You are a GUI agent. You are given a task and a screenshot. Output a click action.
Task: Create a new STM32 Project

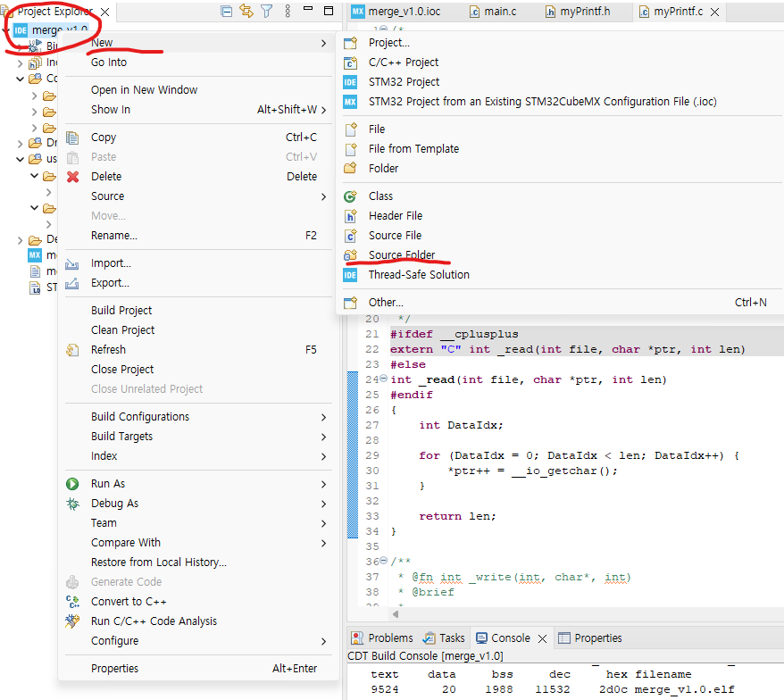[404, 81]
